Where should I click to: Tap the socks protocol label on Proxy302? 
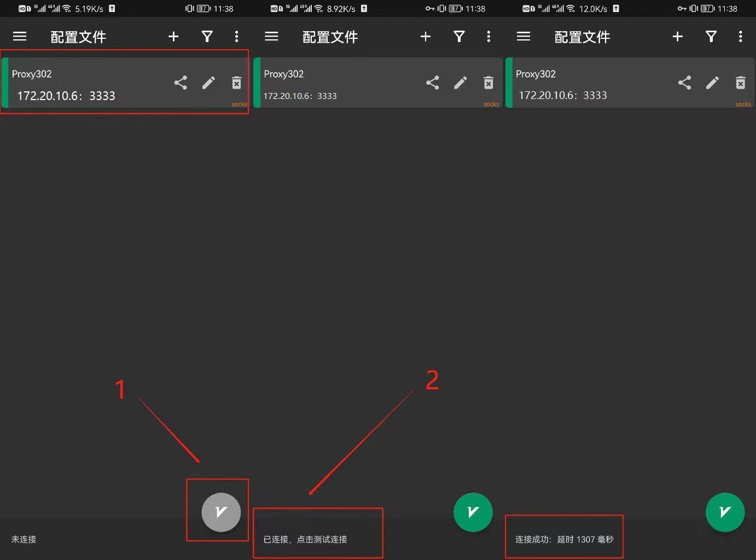click(x=239, y=104)
